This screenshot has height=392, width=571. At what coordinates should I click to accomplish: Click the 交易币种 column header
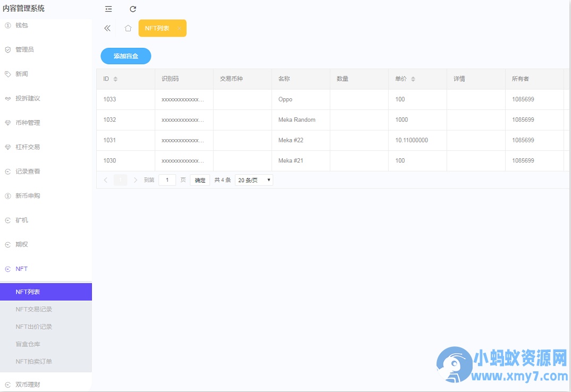tap(242, 79)
